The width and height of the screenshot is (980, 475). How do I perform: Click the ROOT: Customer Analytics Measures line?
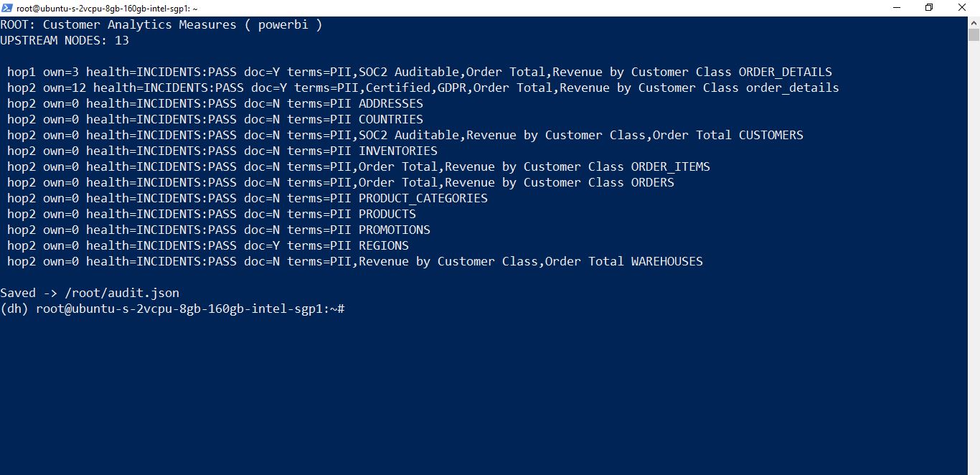pos(161,24)
